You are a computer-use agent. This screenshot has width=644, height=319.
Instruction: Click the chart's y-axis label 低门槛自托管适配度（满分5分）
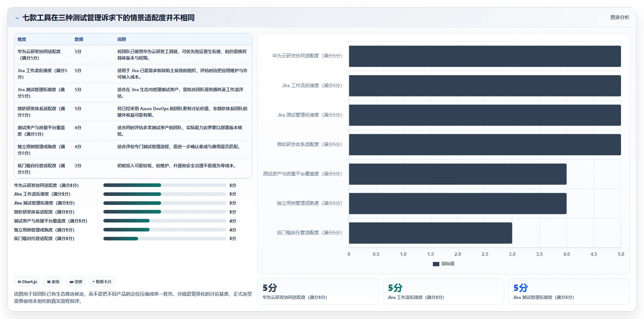[310, 233]
